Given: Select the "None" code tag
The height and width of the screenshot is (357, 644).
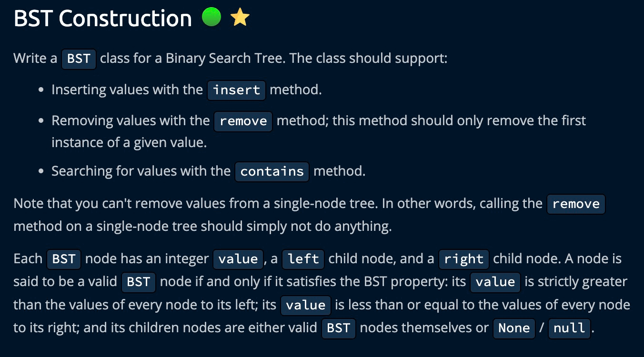Looking at the screenshot, I should tap(514, 328).
